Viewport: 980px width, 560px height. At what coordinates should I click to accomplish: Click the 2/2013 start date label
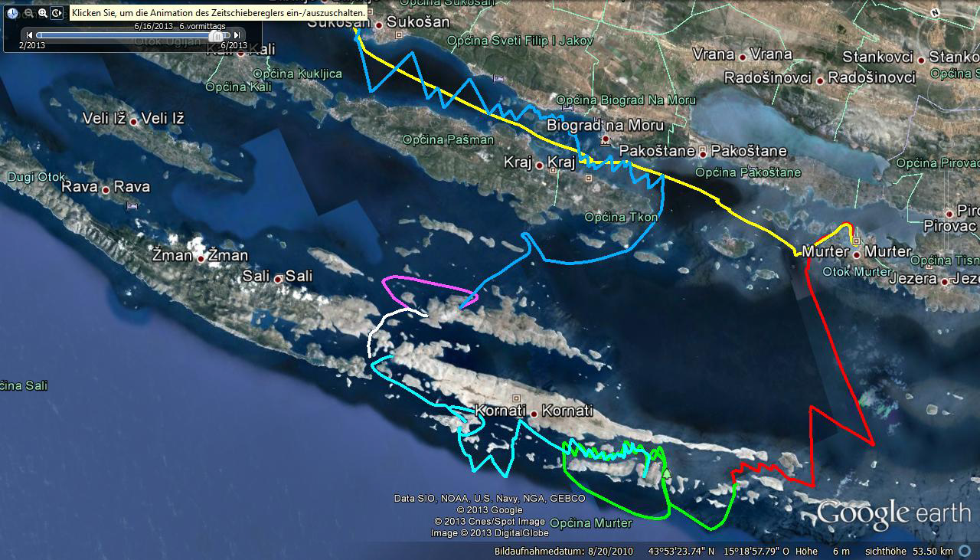(x=32, y=45)
